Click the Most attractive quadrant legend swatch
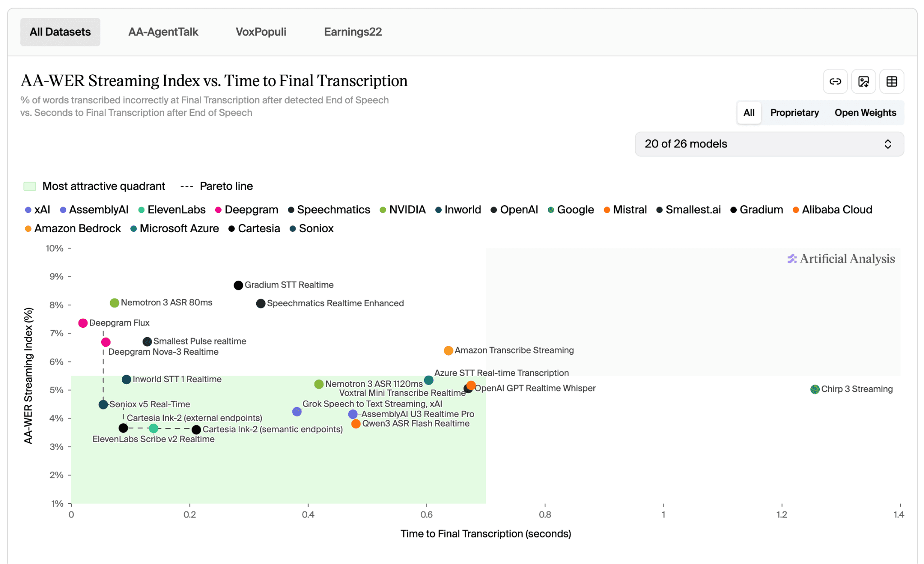 [x=30, y=187]
